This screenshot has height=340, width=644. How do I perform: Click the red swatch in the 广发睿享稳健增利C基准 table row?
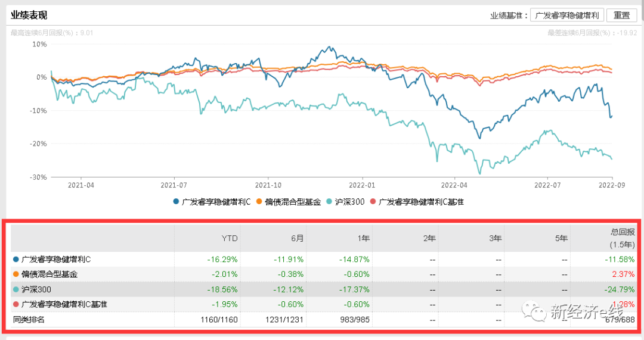[16, 304]
